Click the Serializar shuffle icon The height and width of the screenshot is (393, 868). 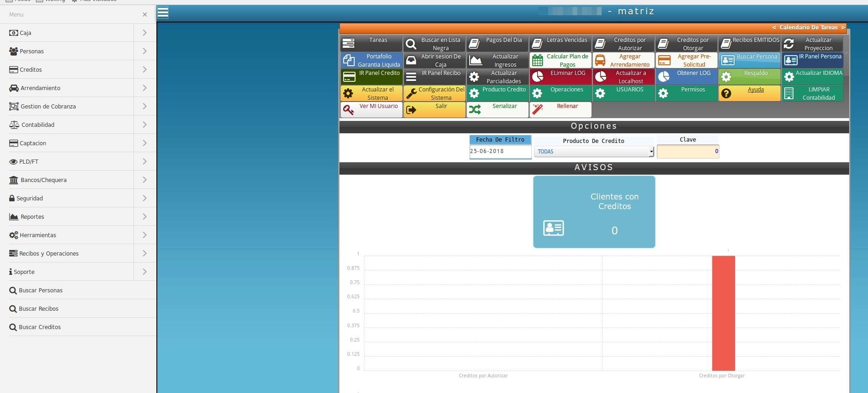pos(475,109)
